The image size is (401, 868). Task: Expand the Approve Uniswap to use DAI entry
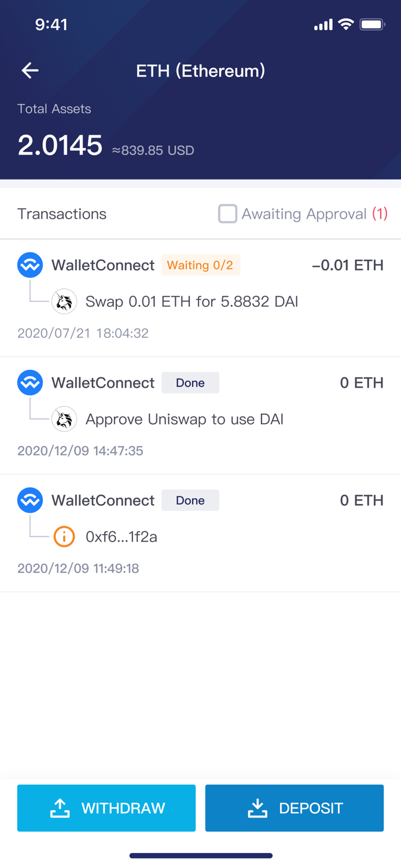[x=184, y=419]
